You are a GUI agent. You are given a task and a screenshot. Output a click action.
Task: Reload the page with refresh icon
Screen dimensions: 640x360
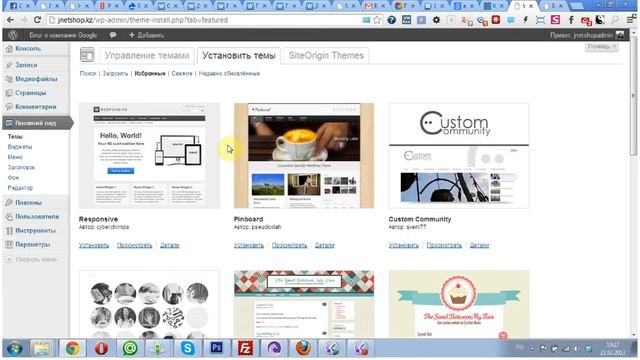[37, 20]
